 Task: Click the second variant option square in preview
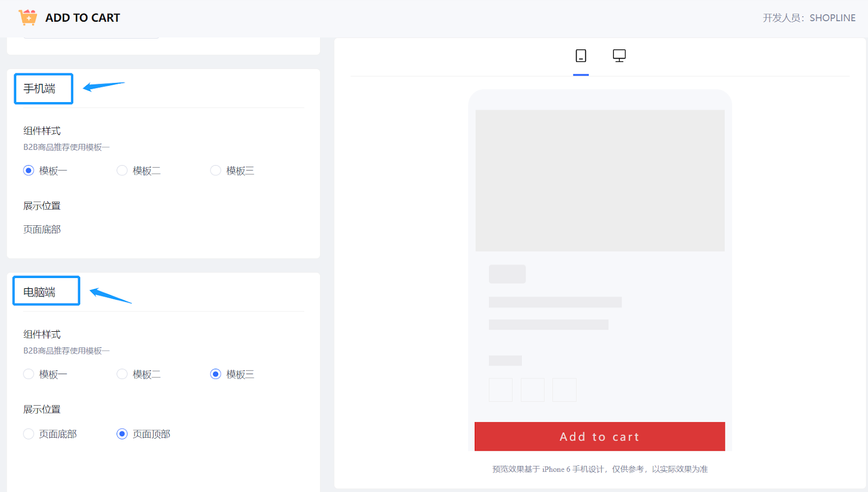click(x=532, y=390)
